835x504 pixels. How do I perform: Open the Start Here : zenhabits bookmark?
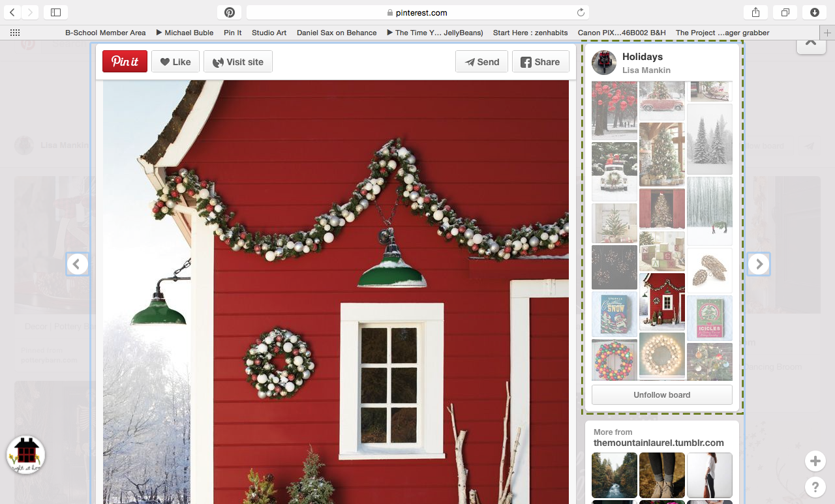click(531, 33)
